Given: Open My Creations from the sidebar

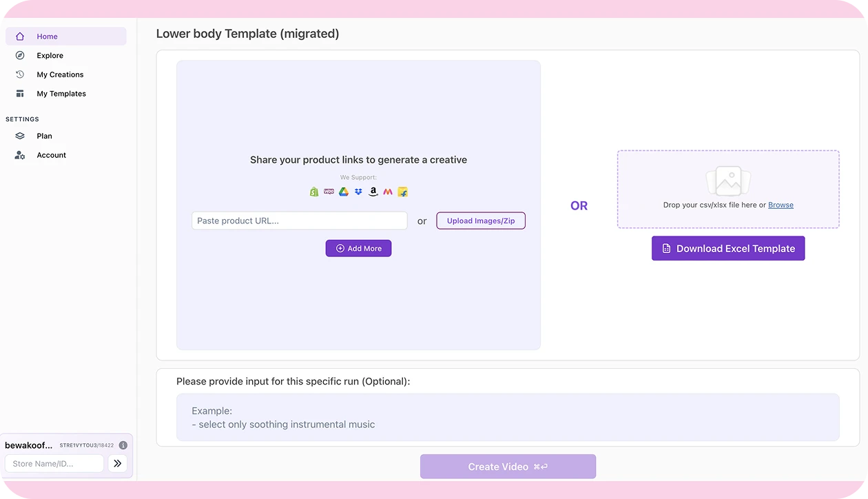Looking at the screenshot, I should click(x=60, y=74).
